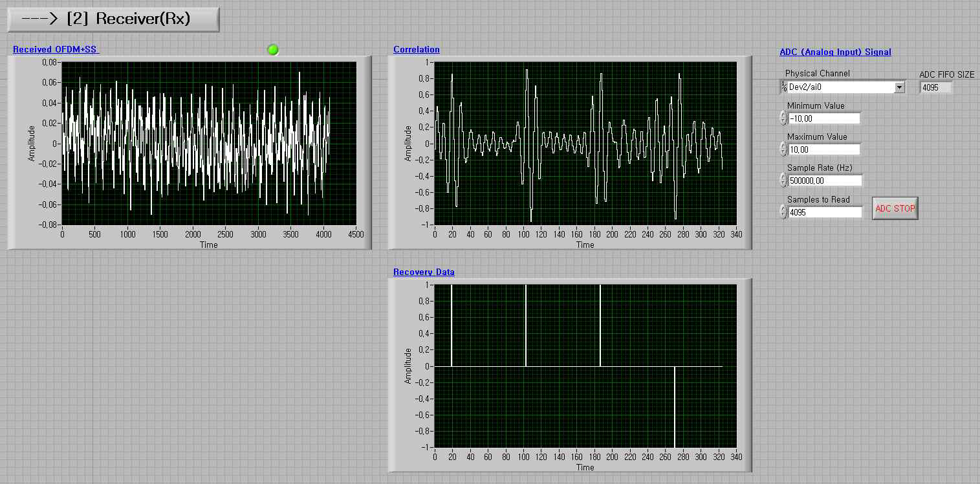Click the Received OFDM+SS graph title
This screenshot has width=980, height=484.
point(56,49)
